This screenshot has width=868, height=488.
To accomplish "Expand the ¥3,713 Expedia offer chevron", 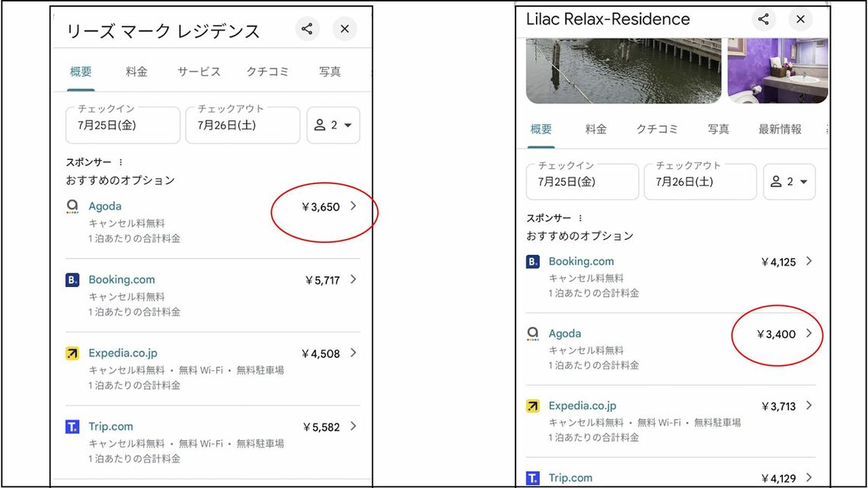I will (x=809, y=406).
